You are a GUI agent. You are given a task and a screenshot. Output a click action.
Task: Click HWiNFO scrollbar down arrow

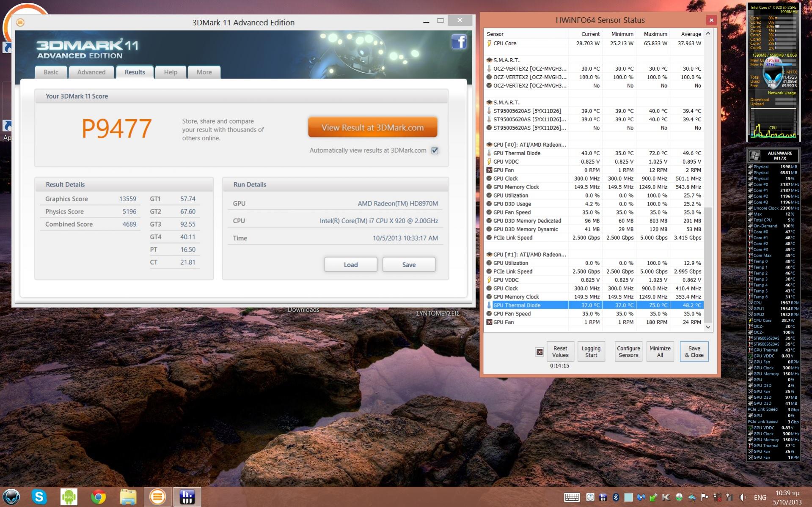click(x=708, y=327)
